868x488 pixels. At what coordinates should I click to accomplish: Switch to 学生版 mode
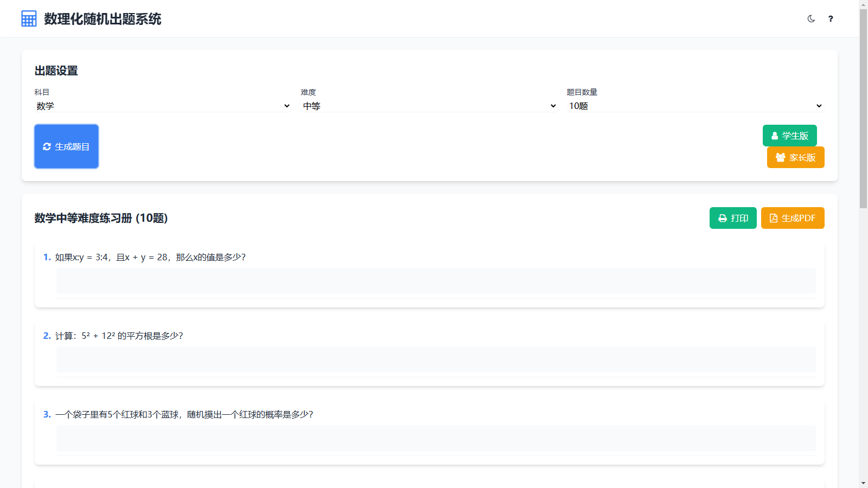(789, 136)
